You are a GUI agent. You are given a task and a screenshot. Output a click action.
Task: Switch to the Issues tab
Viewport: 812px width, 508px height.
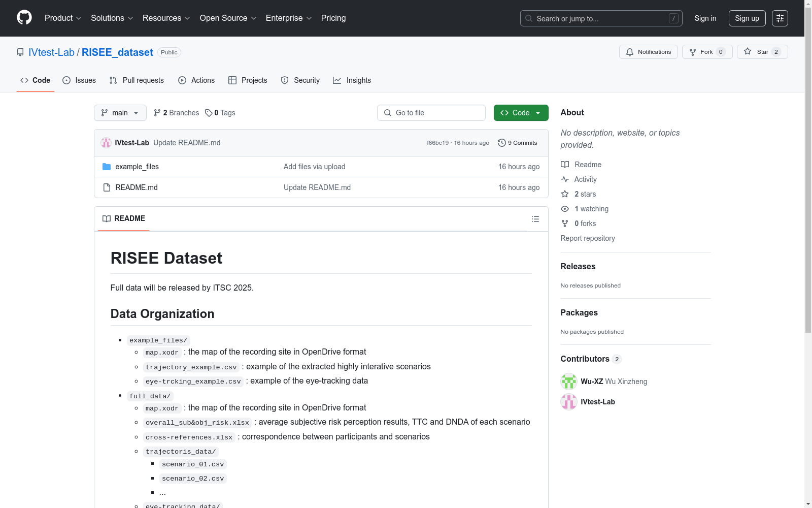point(79,80)
